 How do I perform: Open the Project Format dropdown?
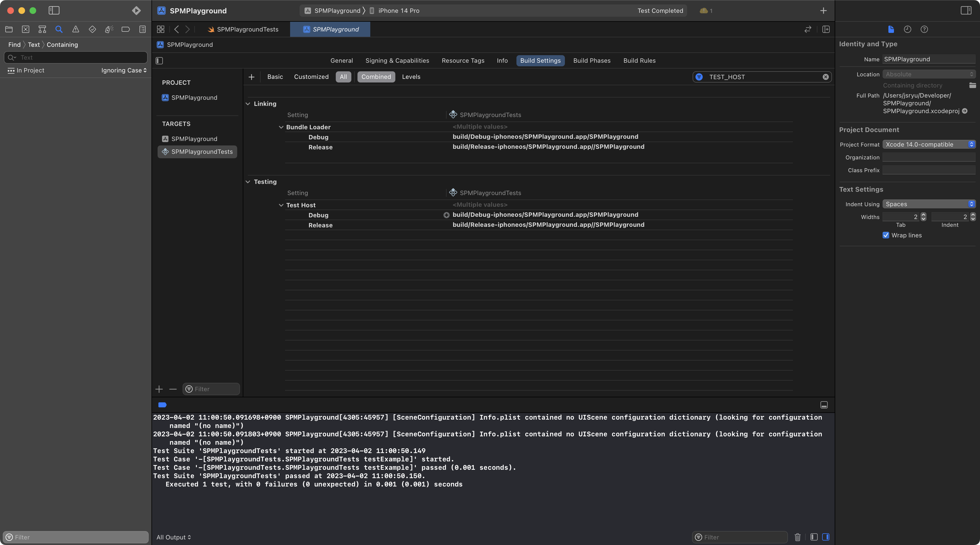929,144
